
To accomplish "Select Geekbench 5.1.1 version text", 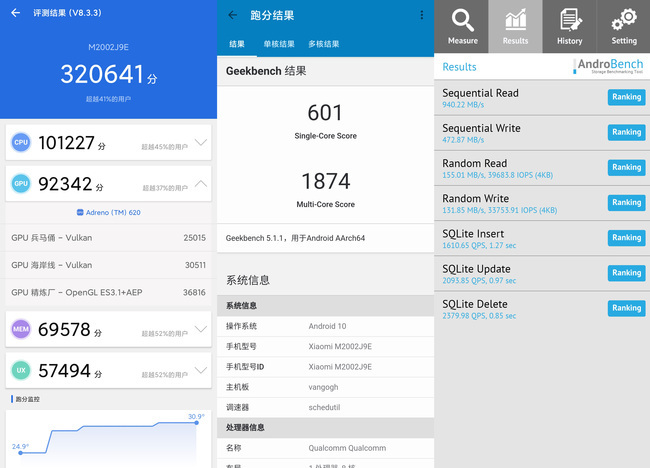I will [x=295, y=238].
